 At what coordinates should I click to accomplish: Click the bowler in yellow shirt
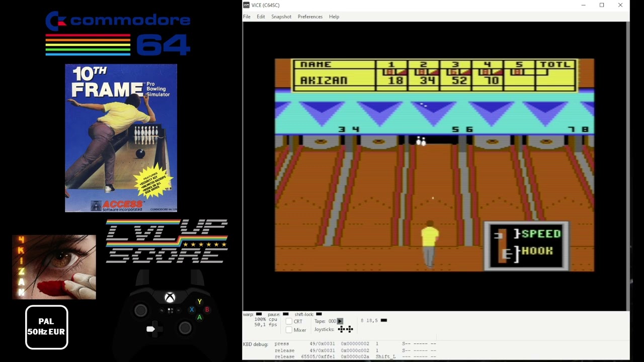coord(429,243)
